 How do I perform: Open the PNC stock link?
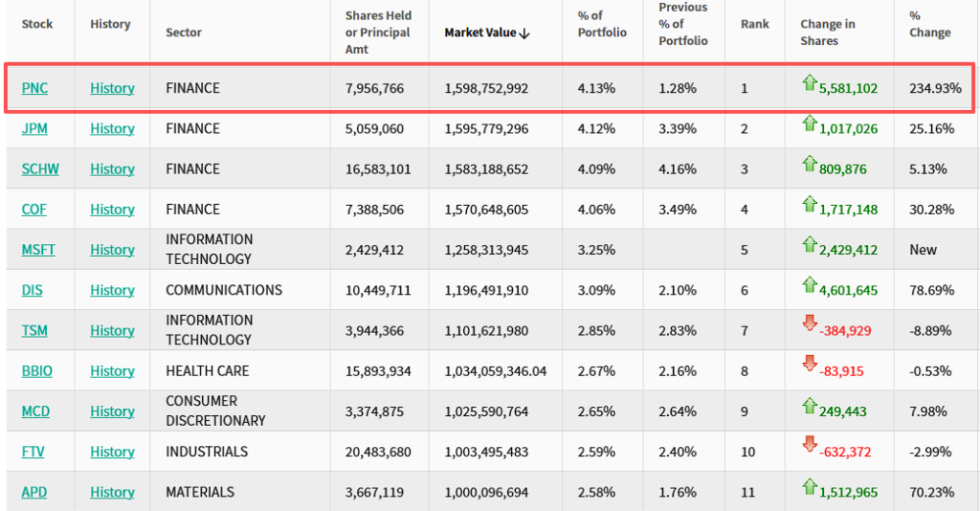tap(34, 88)
